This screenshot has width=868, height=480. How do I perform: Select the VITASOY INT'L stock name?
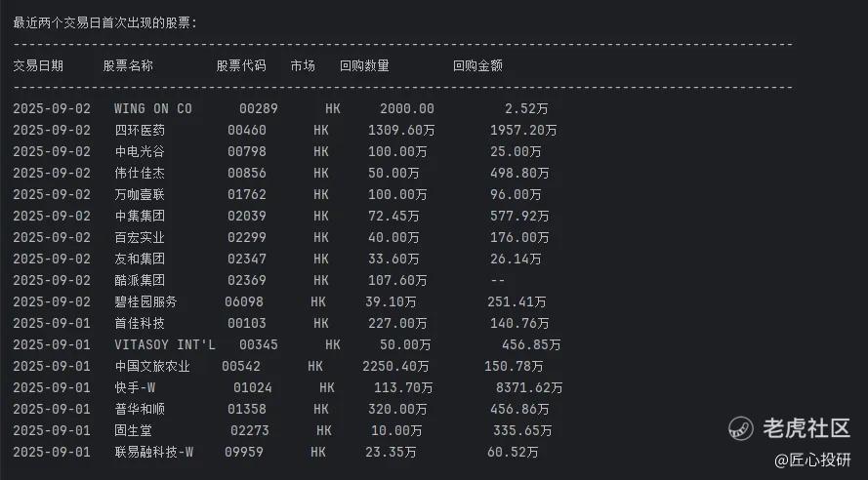click(x=165, y=344)
